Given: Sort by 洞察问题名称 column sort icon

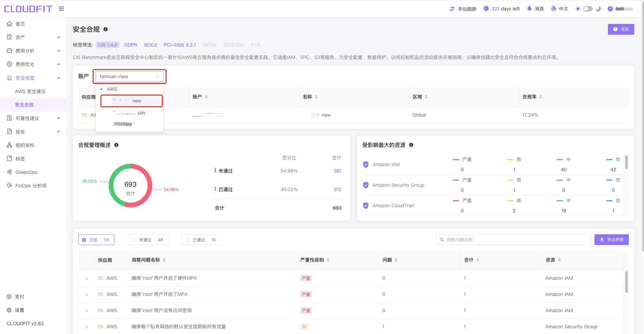Looking at the screenshot, I should coord(164,260).
